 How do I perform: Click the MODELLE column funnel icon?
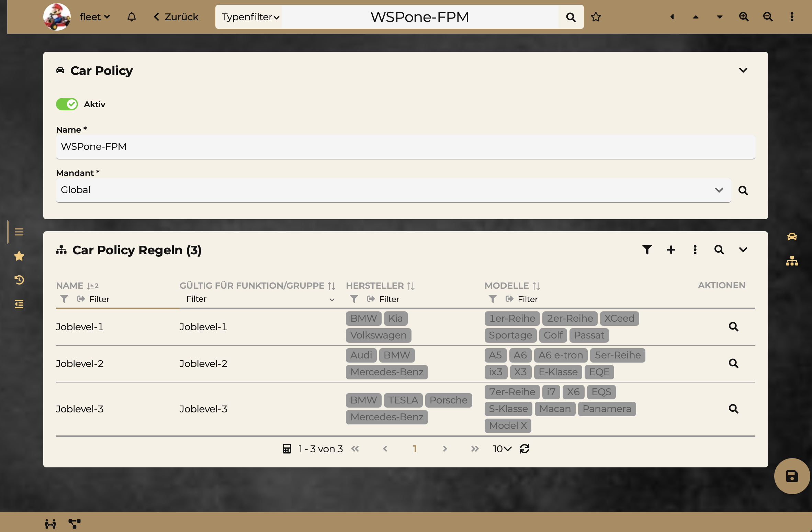(492, 299)
